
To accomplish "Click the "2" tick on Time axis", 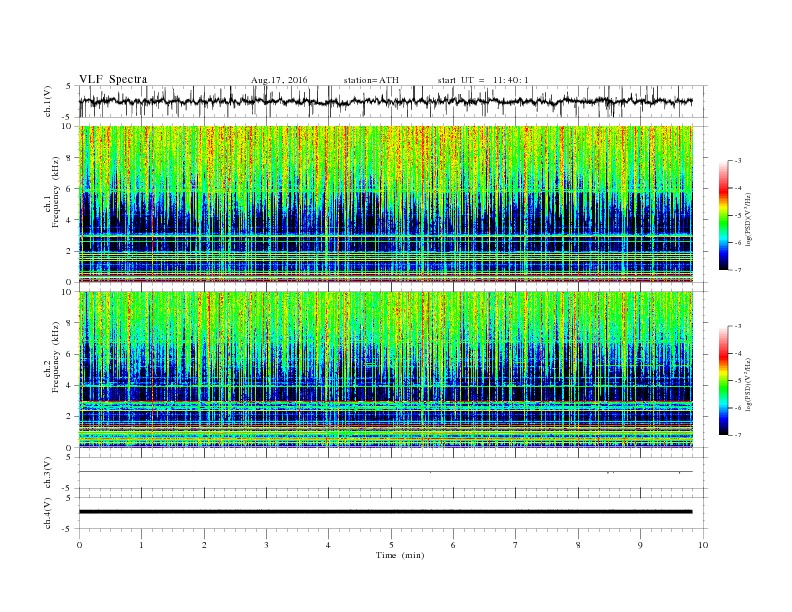I will point(204,545).
